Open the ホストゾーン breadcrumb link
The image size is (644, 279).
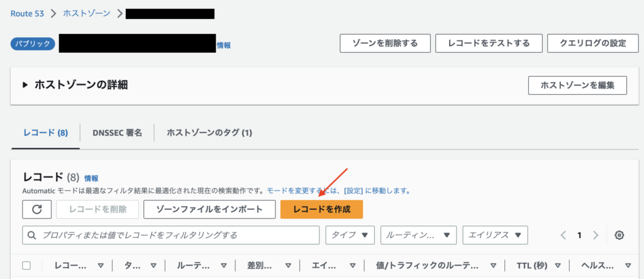pyautogui.click(x=86, y=13)
